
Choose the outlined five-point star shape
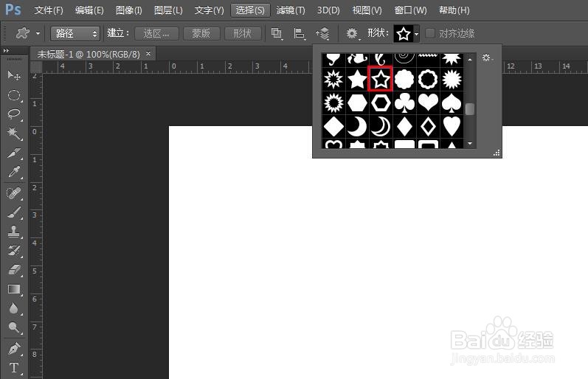[x=380, y=79]
